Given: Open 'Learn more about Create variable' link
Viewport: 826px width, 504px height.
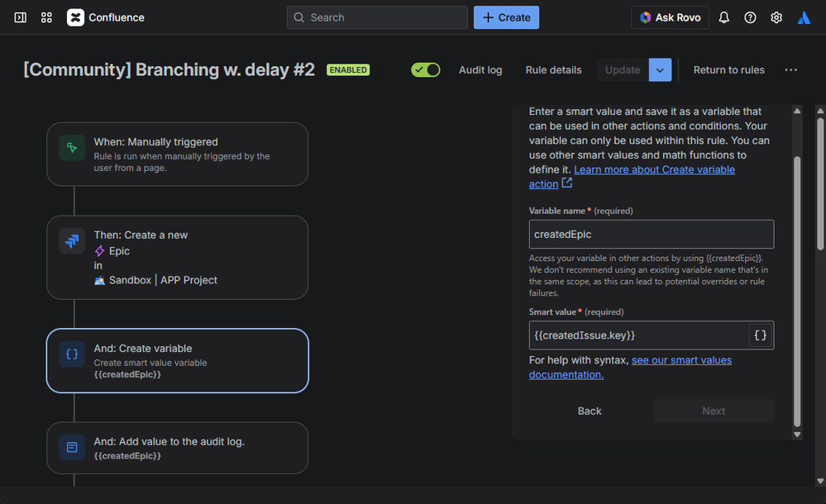Looking at the screenshot, I should click(x=654, y=169).
